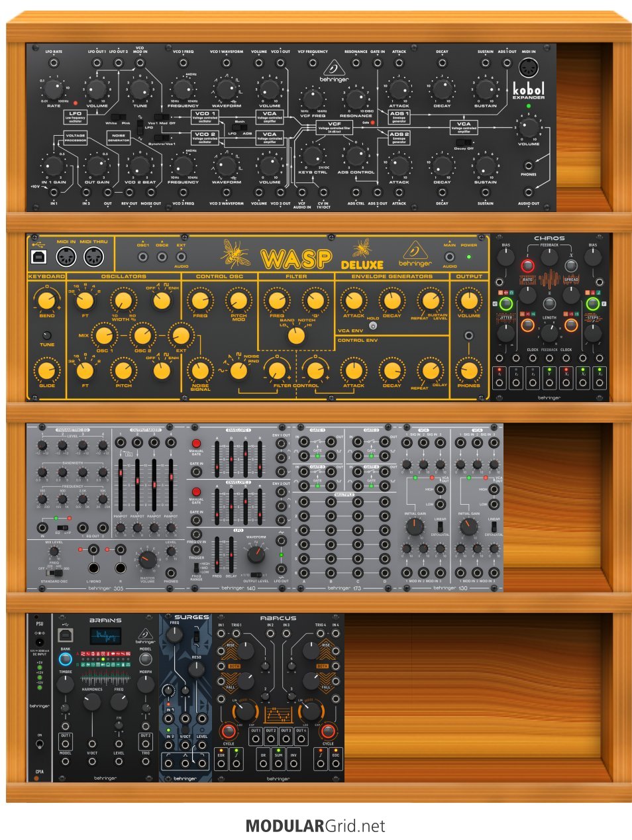Click the 305 MASTER VOLUME knob
The height and width of the screenshot is (840, 632).
(x=147, y=560)
